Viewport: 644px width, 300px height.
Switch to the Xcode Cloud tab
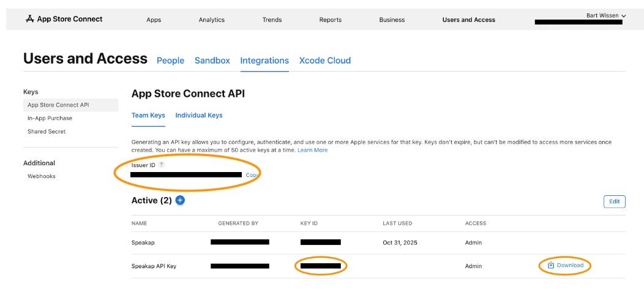pyautogui.click(x=325, y=61)
